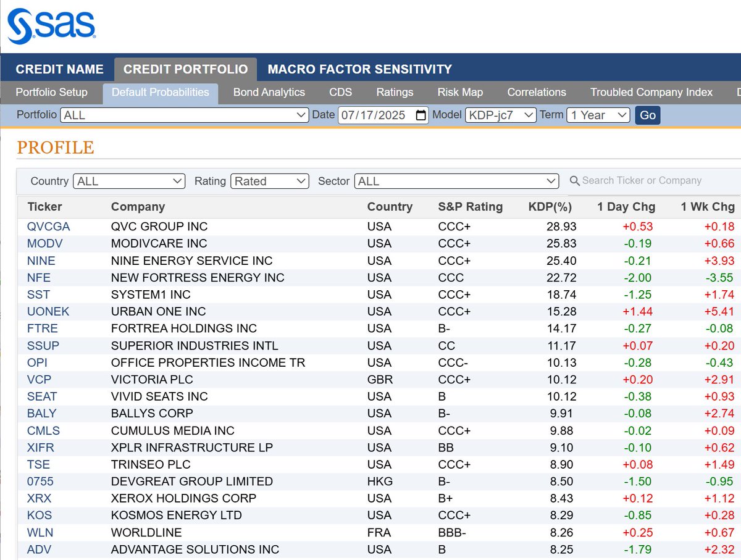Open the CMLS ticker link
The height and width of the screenshot is (560, 741).
(44, 430)
